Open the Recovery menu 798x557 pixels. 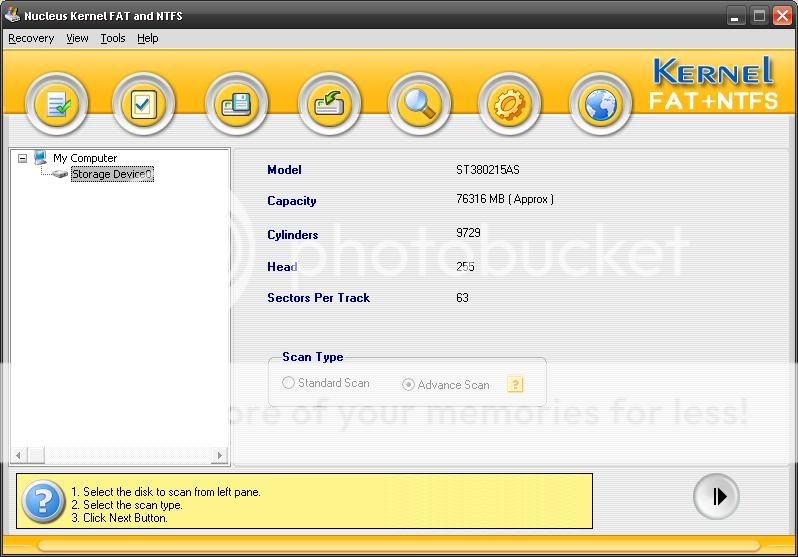tap(31, 38)
